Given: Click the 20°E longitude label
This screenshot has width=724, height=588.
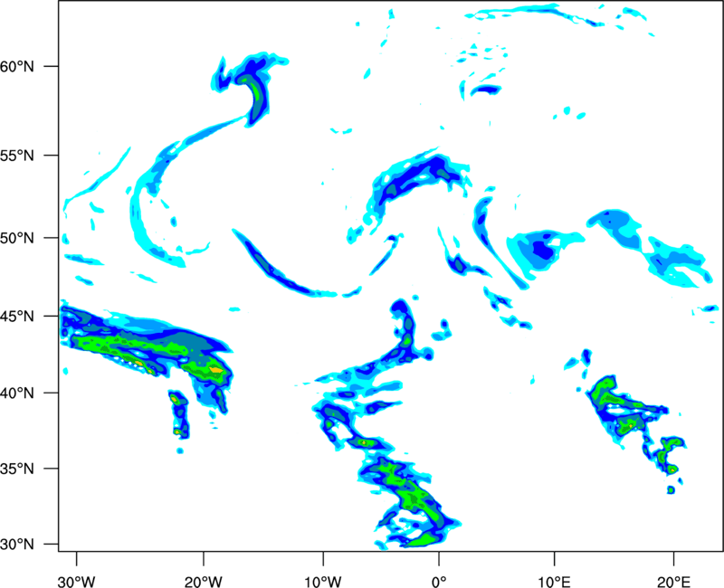Looking at the screenshot, I should [x=673, y=582].
